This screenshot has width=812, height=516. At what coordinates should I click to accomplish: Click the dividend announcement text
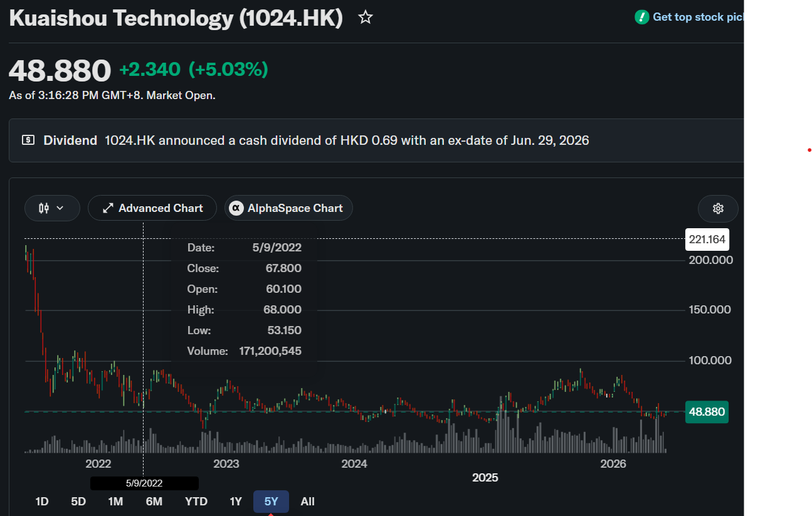point(347,140)
